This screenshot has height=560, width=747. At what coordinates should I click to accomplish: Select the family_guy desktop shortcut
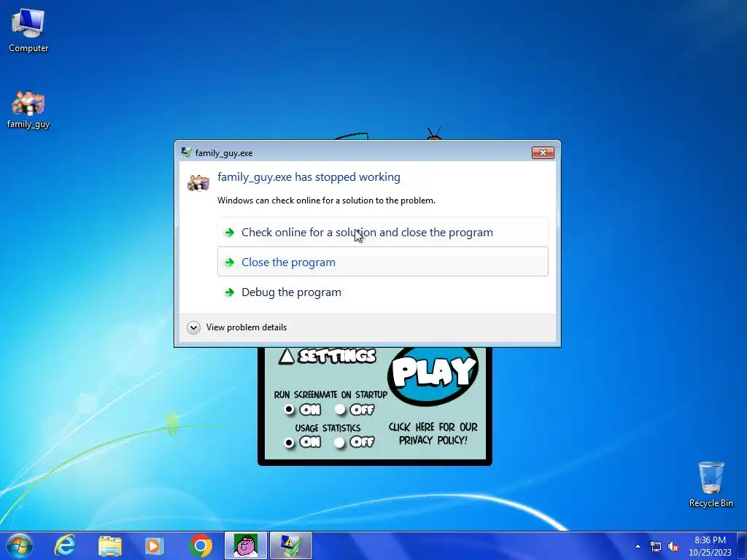(x=28, y=109)
